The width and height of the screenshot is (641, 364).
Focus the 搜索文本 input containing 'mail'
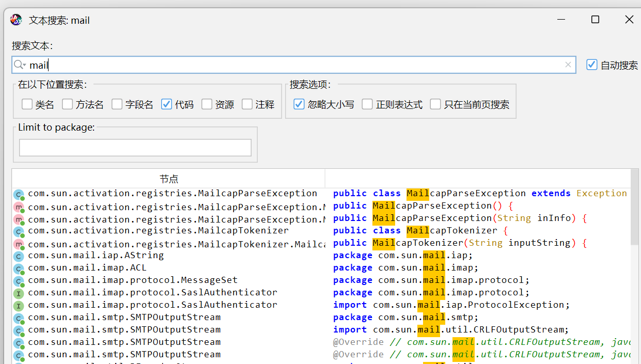point(294,65)
